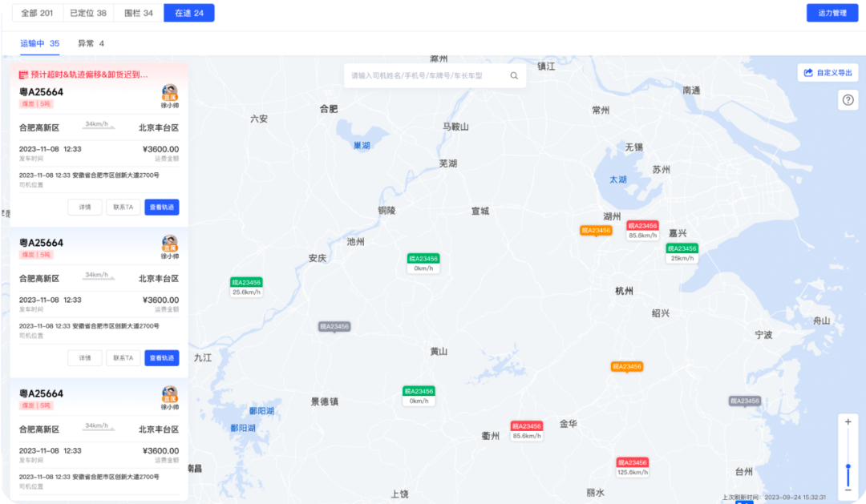Zoom out with the map minus icon
This screenshot has height=504, width=866.
[x=848, y=490]
